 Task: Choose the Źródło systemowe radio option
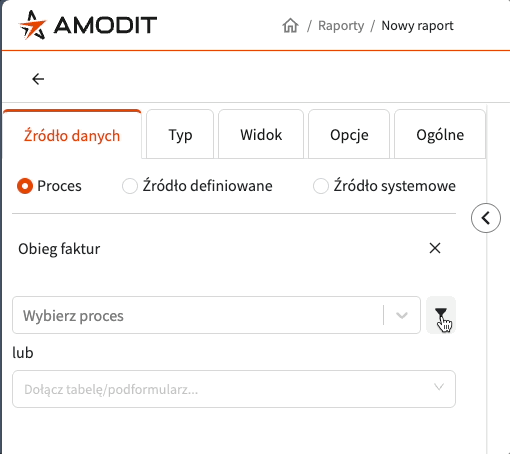[x=321, y=186]
